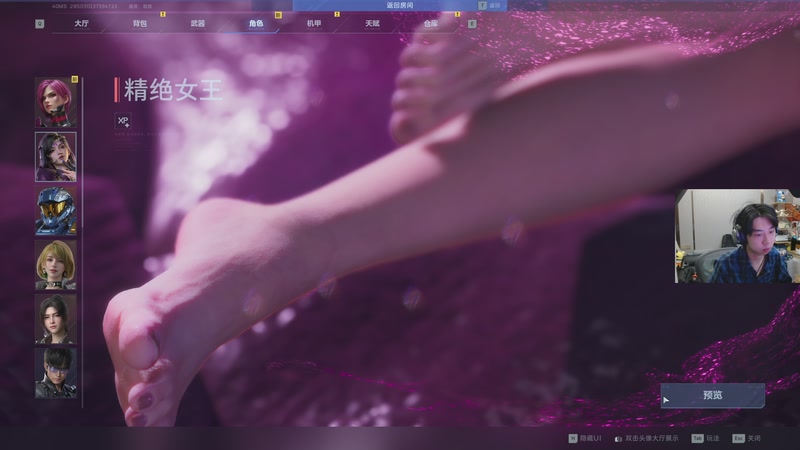Select the blonde-haired character portrait
Viewport: 800px width, 450px height.
[56, 265]
